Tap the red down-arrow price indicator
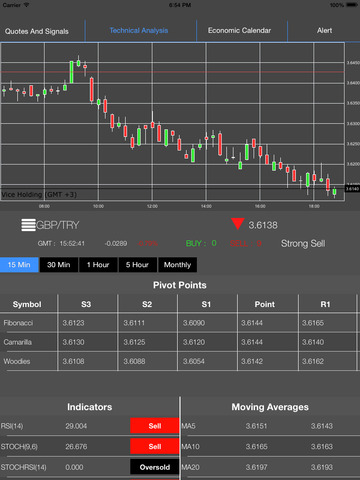Image resolution: width=360 pixels, height=480 pixels. 238,224
